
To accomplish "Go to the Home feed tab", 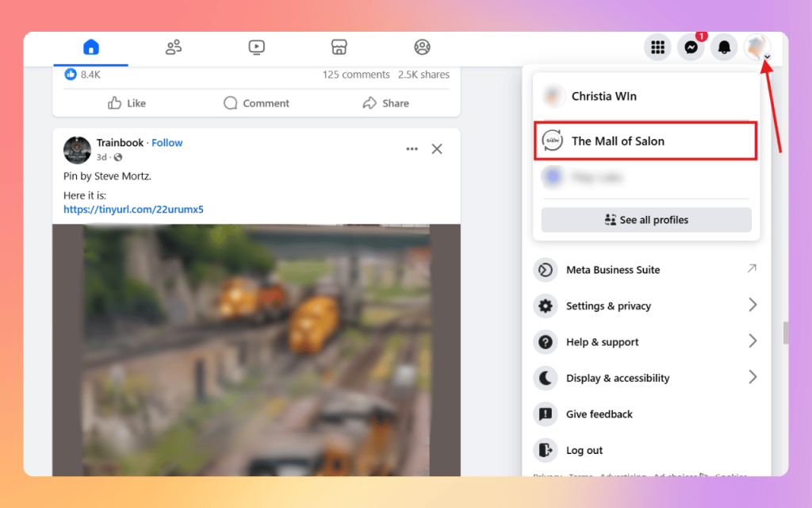I will click(x=90, y=47).
